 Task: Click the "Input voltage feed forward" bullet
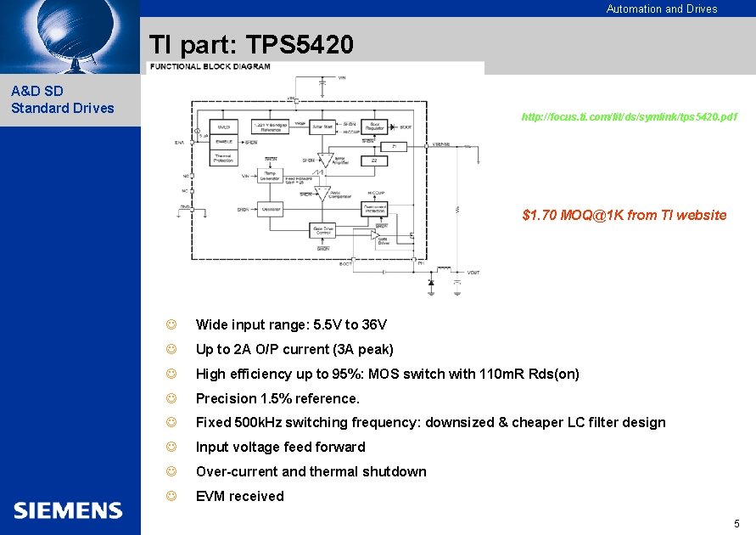click(281, 448)
